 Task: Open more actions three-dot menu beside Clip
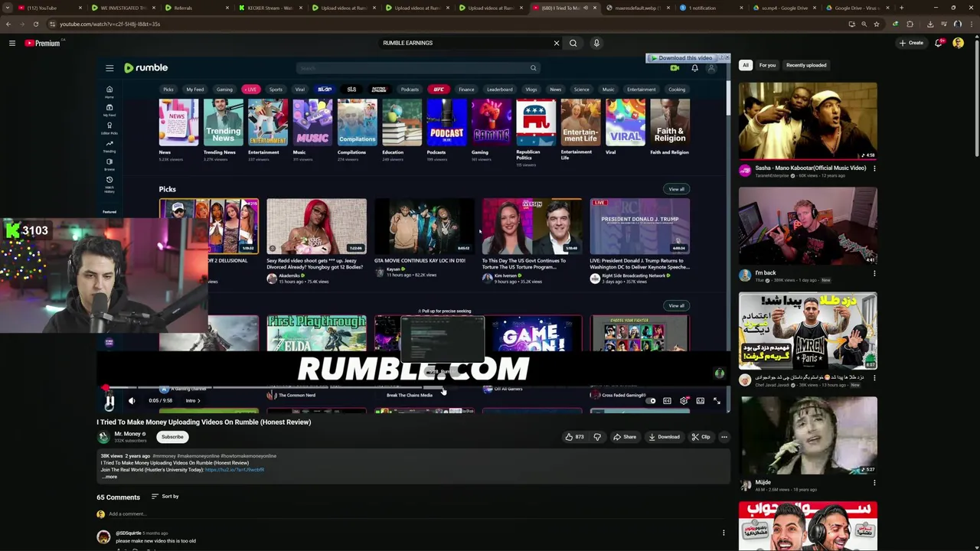click(724, 437)
